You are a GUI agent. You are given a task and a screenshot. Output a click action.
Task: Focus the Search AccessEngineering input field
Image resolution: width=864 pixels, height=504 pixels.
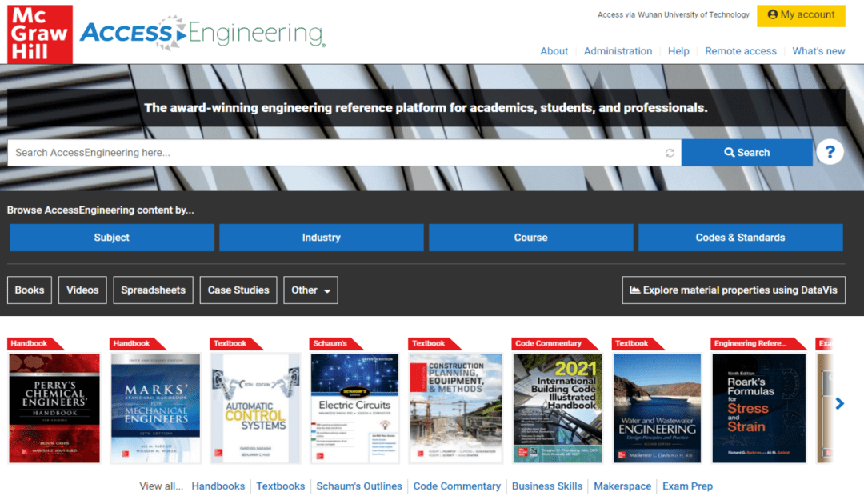coord(336,153)
